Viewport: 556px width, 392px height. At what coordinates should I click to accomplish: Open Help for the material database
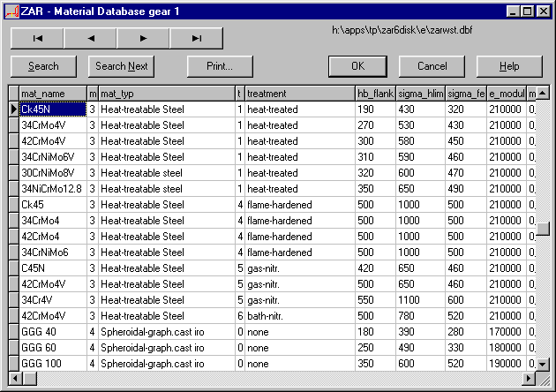pos(509,66)
